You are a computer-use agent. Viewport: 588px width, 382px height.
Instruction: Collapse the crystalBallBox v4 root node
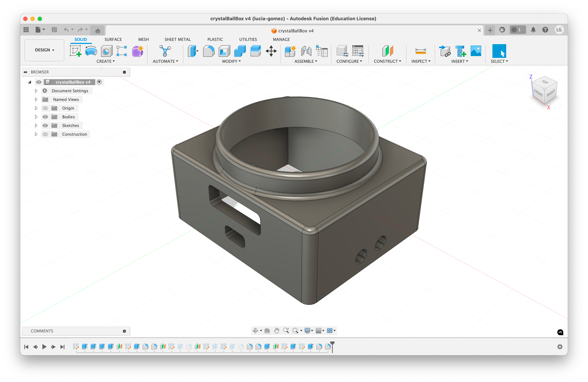click(30, 82)
